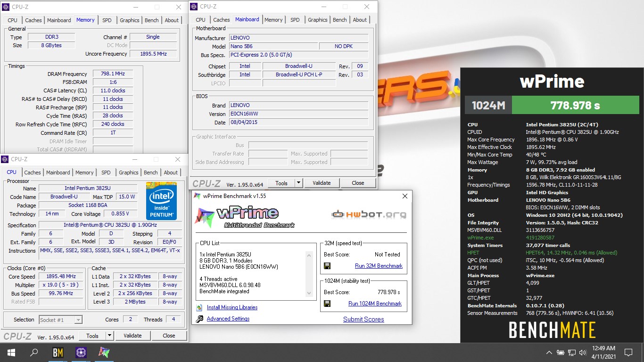Click the Install Missing Libraries icon

[x=199, y=308]
